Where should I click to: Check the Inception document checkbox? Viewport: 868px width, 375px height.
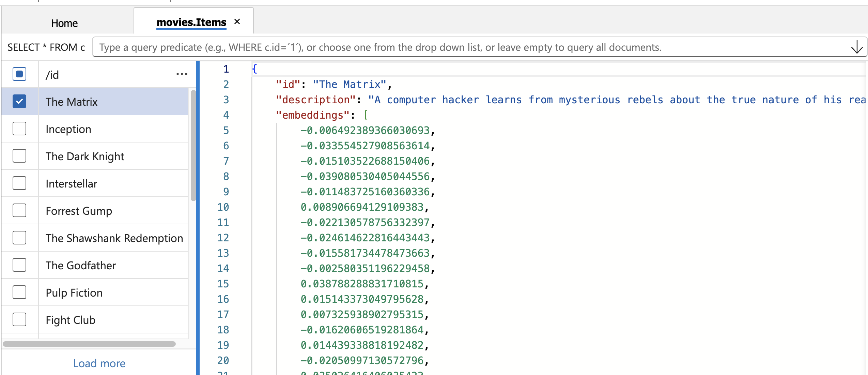coord(19,129)
